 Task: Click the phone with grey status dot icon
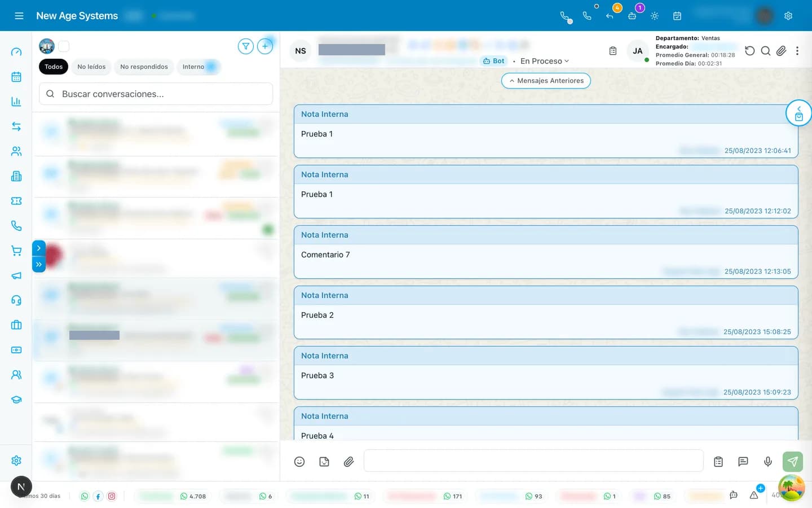coord(566,17)
